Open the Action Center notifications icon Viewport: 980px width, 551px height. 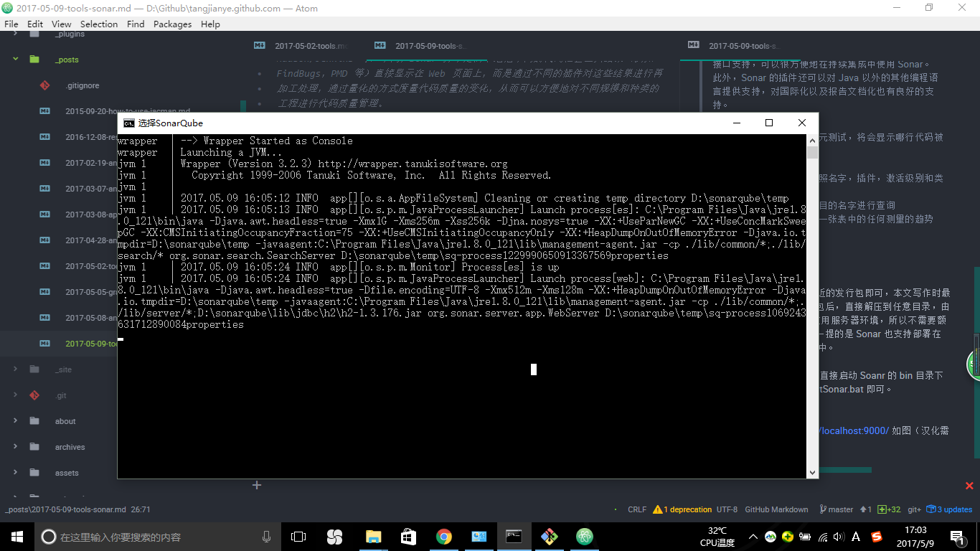[956, 536]
